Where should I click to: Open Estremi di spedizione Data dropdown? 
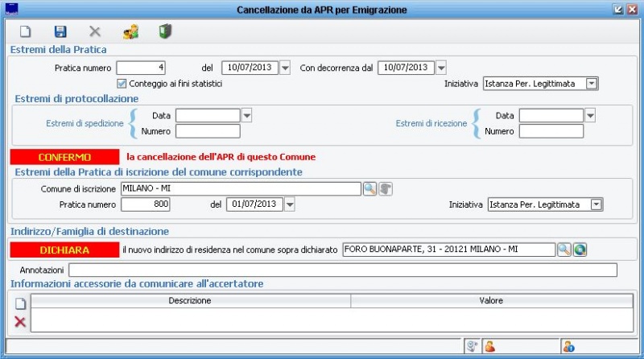click(246, 116)
